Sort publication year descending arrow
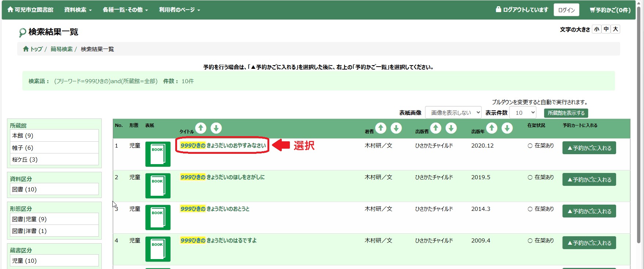The height and width of the screenshot is (269, 644). 507,128
